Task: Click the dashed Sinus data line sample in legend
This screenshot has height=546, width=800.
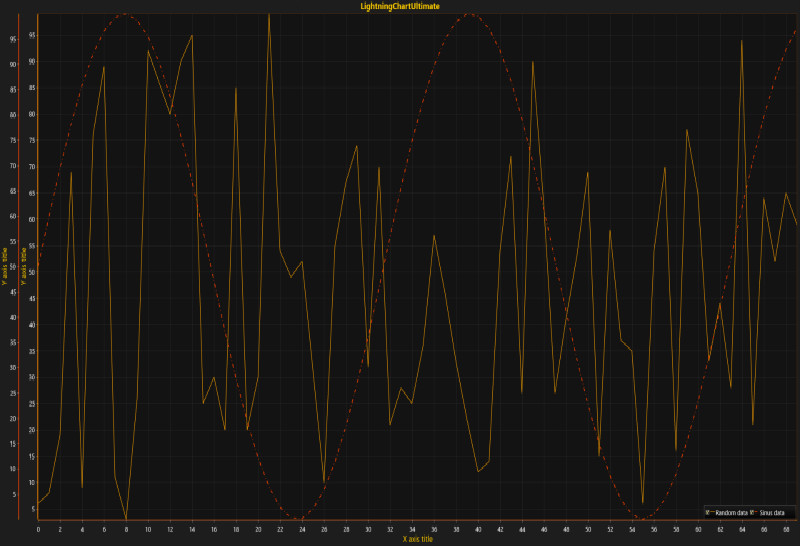Action: click(756, 512)
